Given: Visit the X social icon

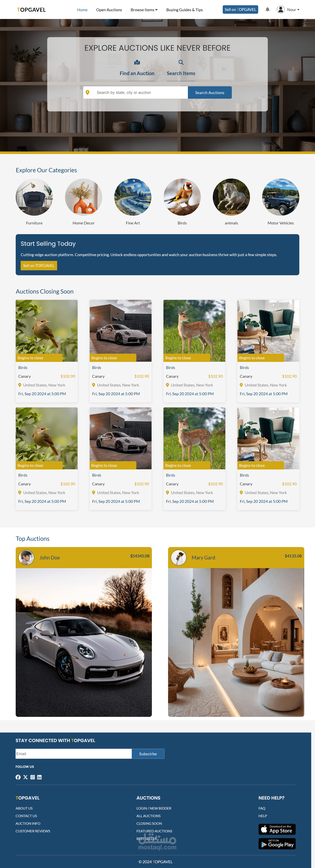Looking at the screenshot, I should 25,777.
